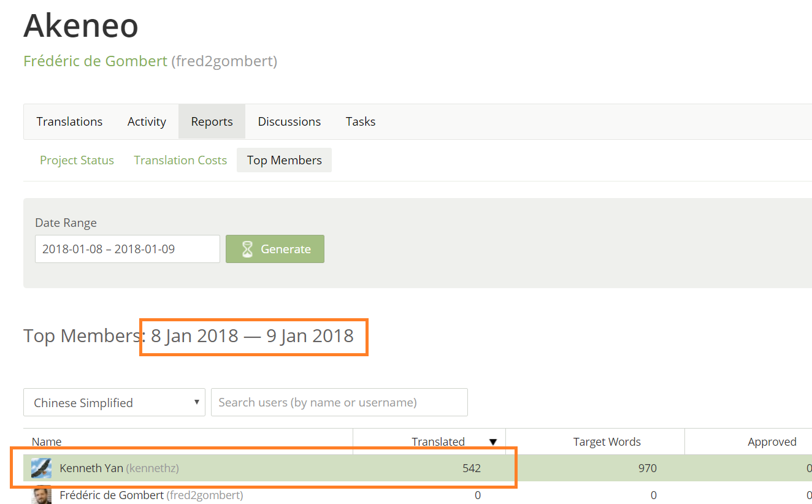This screenshot has height=504, width=812.
Task: Sort by the Approved column header
Action: [772, 441]
